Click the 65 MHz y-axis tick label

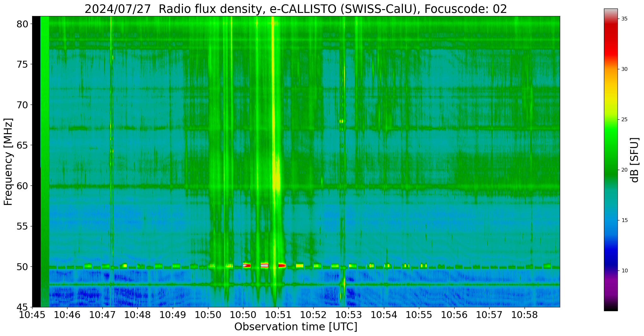click(x=23, y=145)
